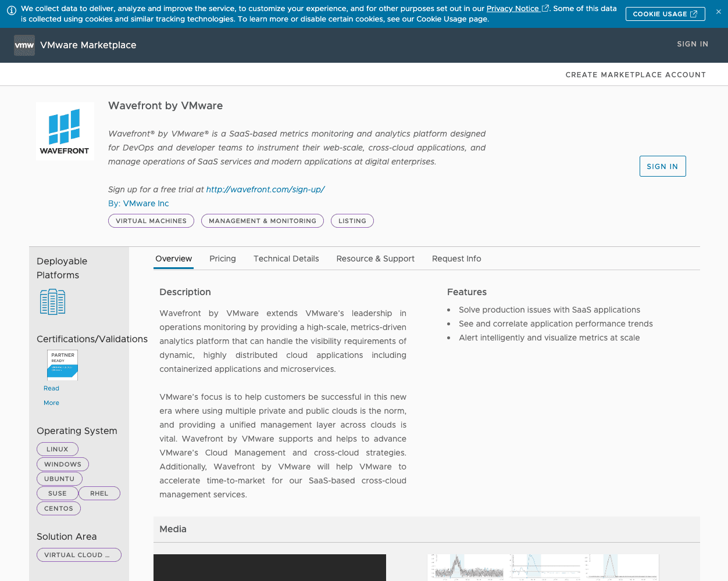
Task: Click the Deployable Platforms heading
Action: (x=62, y=268)
